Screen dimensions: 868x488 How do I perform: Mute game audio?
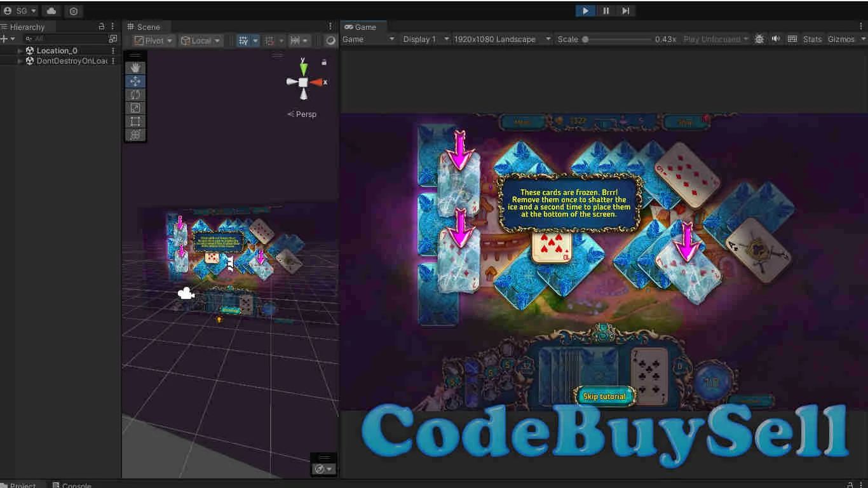776,39
